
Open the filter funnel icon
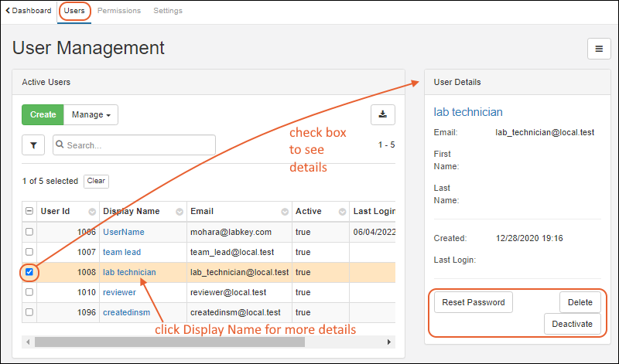pos(33,145)
